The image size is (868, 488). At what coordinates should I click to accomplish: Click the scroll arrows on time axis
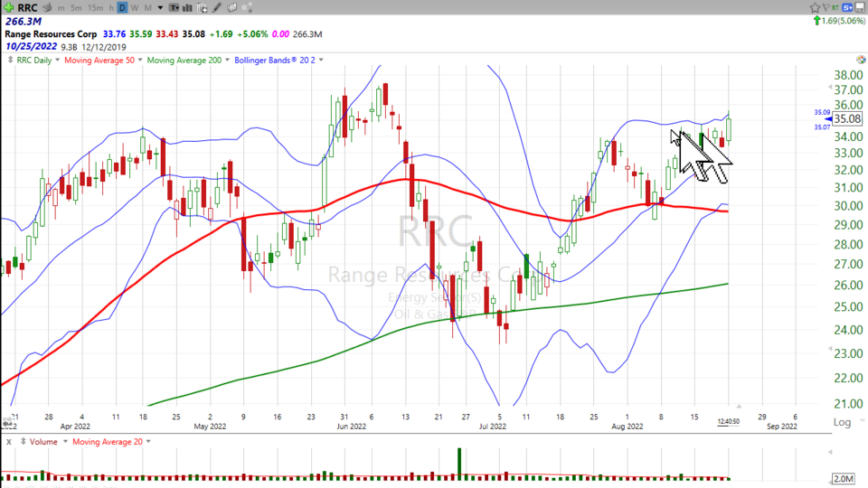point(8,423)
